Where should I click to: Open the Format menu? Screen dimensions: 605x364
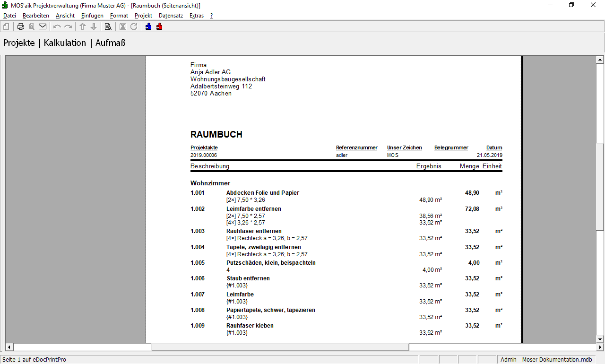coord(119,16)
